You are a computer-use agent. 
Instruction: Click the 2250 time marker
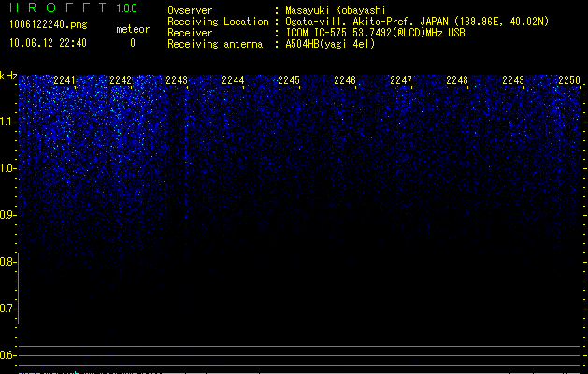tap(569, 80)
